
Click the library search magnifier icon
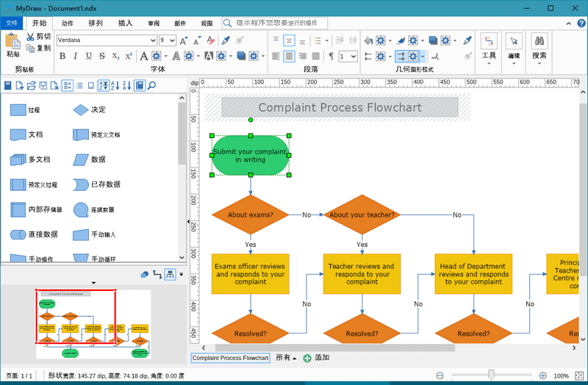pyautogui.click(x=152, y=86)
